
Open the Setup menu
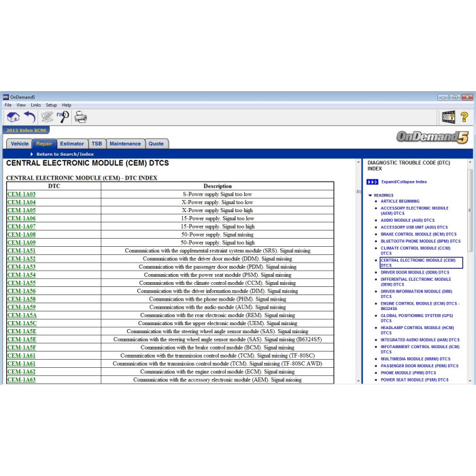(51, 105)
